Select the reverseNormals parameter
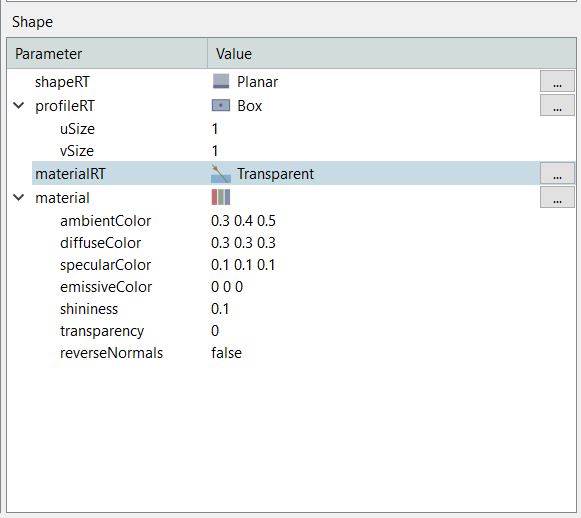 [x=112, y=353]
